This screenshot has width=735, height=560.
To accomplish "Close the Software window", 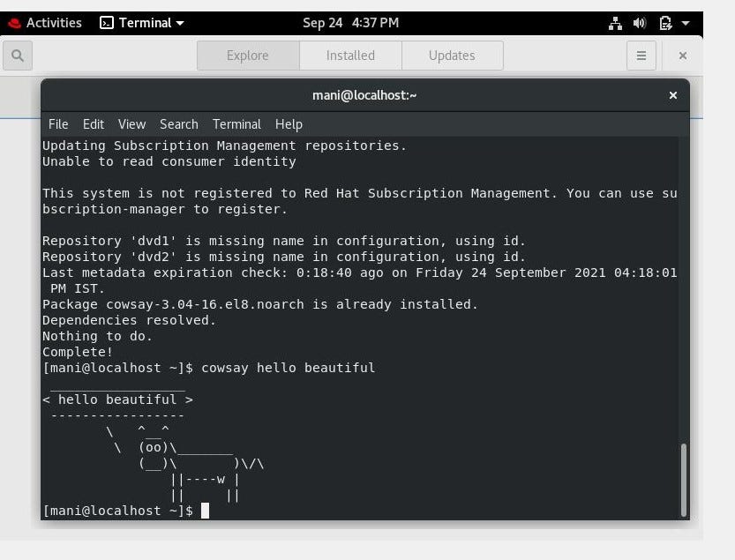I will [683, 56].
